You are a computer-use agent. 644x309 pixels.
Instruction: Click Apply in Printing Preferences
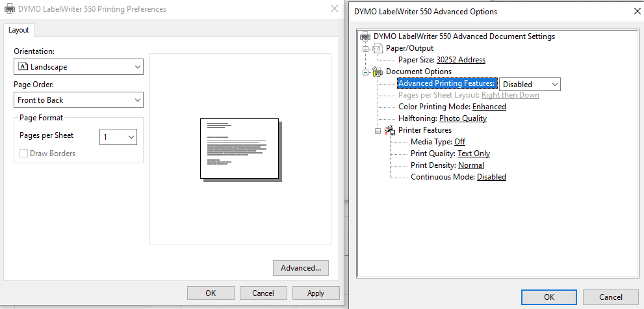pos(316,293)
